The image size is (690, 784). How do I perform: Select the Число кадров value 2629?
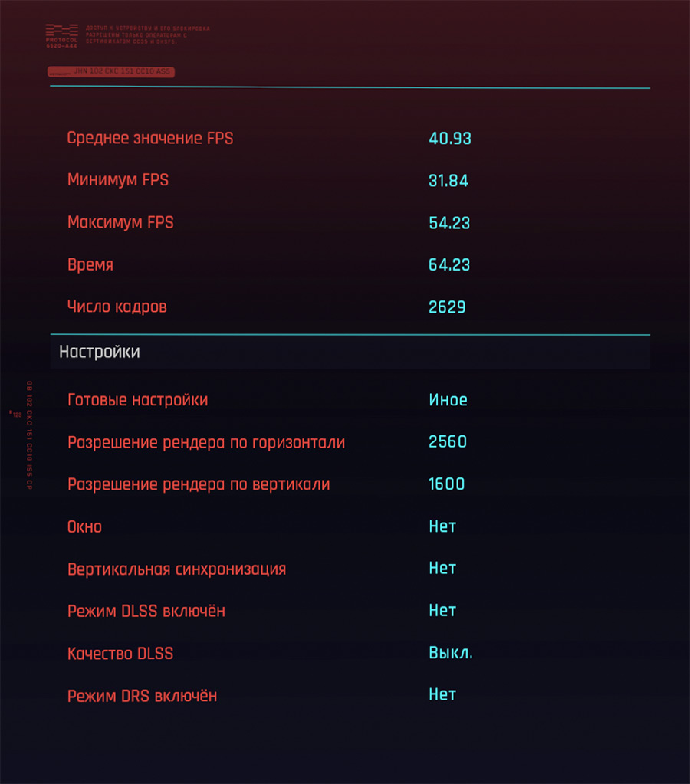click(447, 307)
